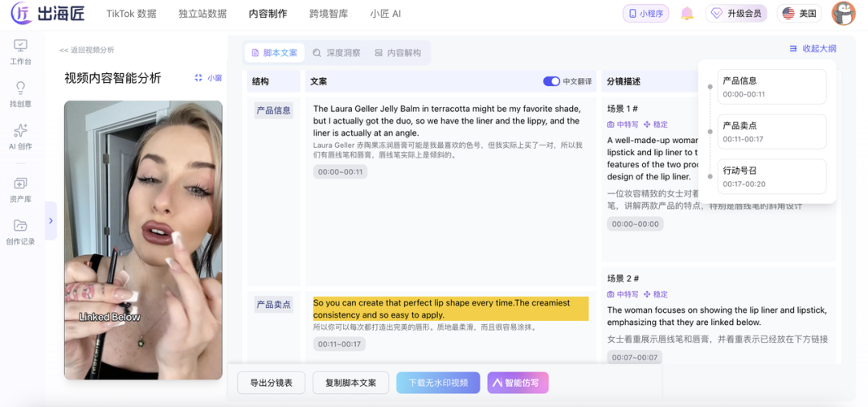
Task: Click the 复制脚本文案 button
Action: click(350, 383)
